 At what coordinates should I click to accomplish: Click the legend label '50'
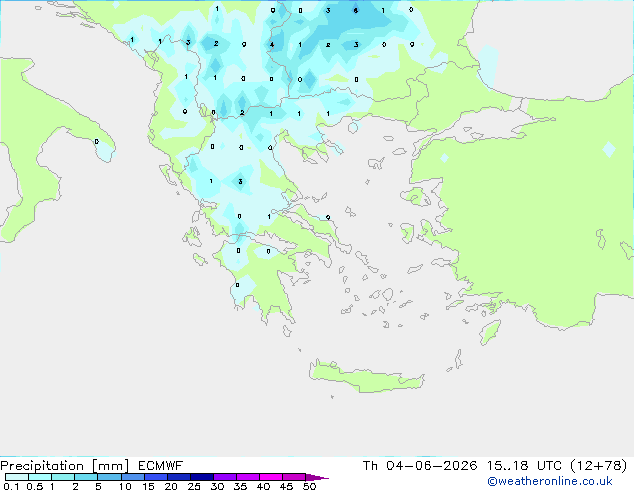pos(309,486)
